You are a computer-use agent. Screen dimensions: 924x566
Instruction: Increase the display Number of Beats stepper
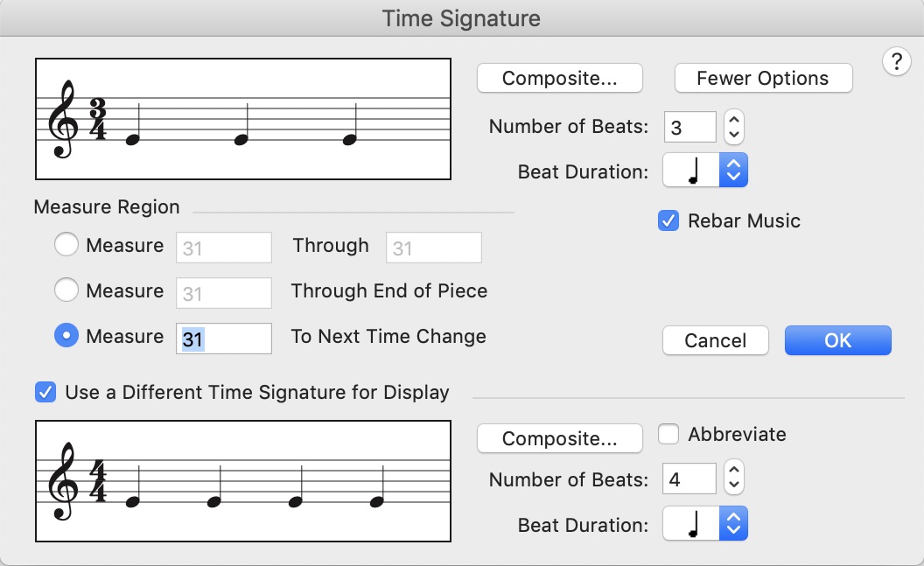735,472
